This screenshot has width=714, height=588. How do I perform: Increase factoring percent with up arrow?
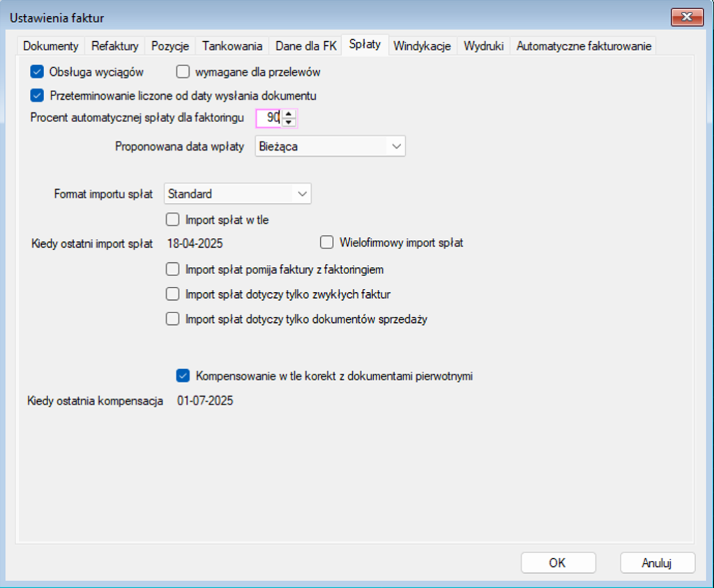tap(289, 114)
